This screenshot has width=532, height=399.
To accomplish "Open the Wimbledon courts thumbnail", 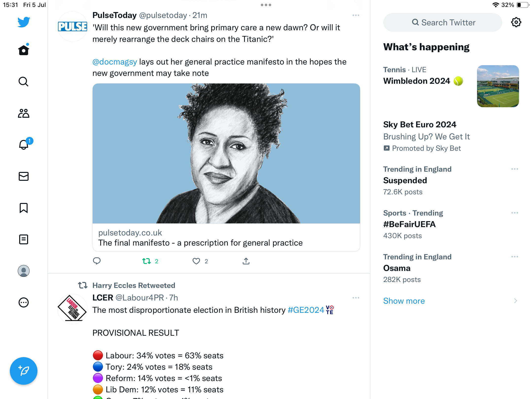I will click(x=498, y=86).
